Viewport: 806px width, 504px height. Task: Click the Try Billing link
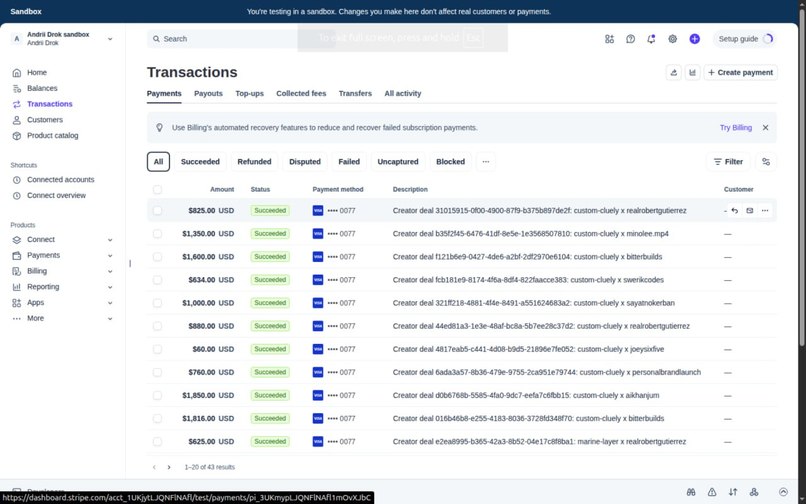point(736,128)
